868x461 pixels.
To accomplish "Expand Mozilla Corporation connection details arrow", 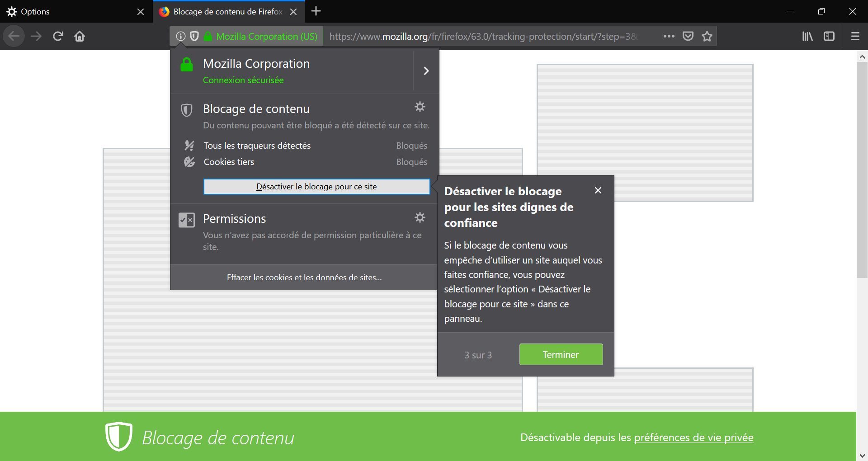I will 426,71.
